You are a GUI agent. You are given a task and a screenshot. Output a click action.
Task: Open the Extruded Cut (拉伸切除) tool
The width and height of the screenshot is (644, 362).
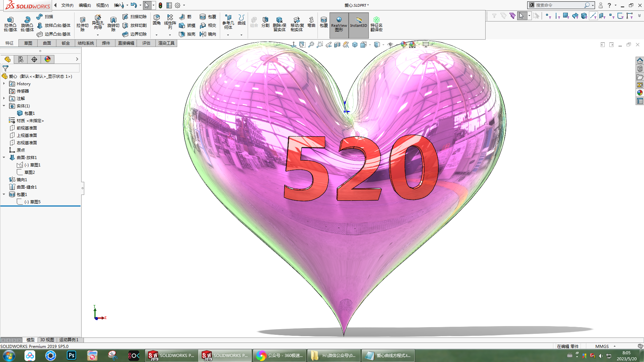pos(83,24)
